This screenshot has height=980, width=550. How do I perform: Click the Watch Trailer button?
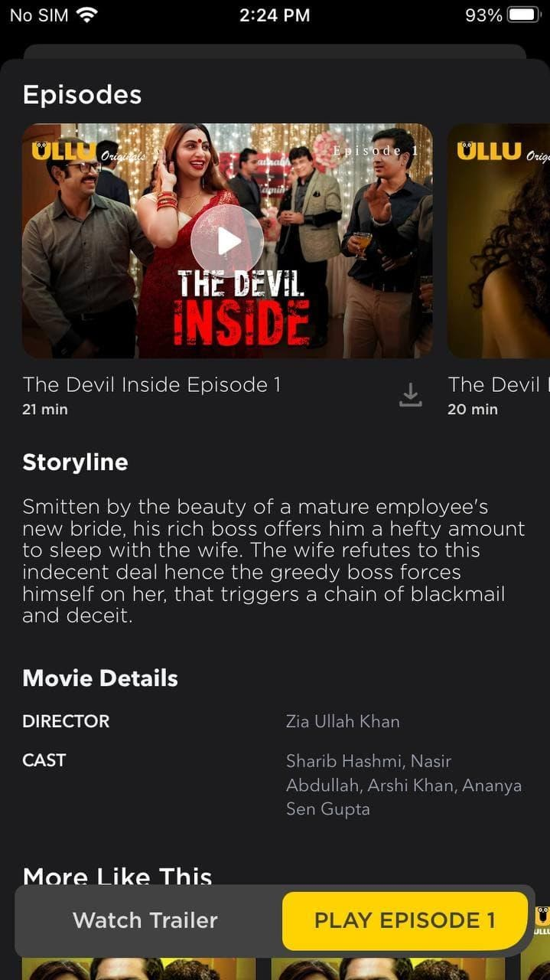pos(145,920)
